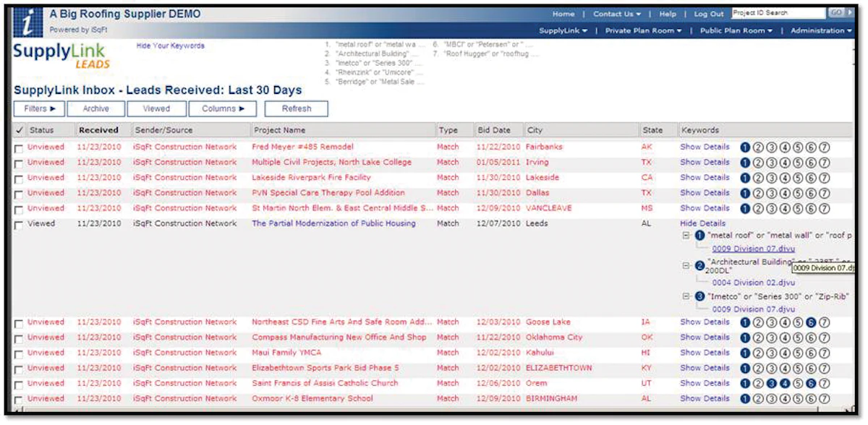Collapse the "metal roof" keyword 1 tree node
868x425 pixels.
point(686,236)
